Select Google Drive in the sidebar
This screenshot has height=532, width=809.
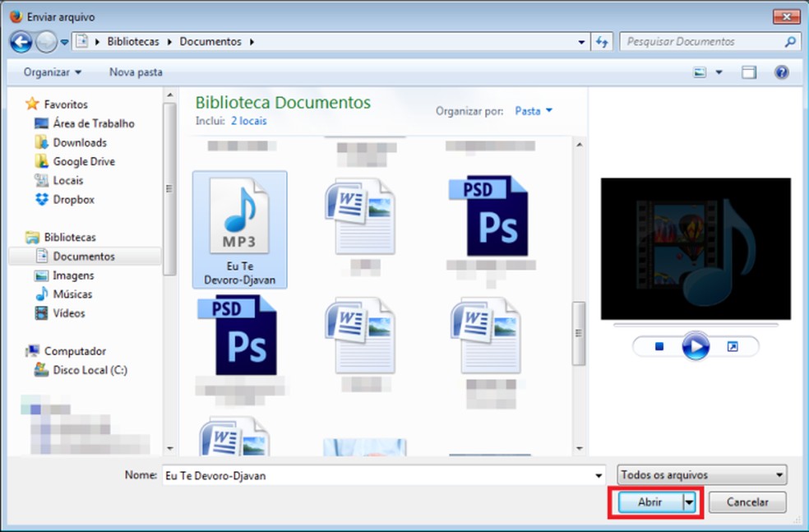84,161
